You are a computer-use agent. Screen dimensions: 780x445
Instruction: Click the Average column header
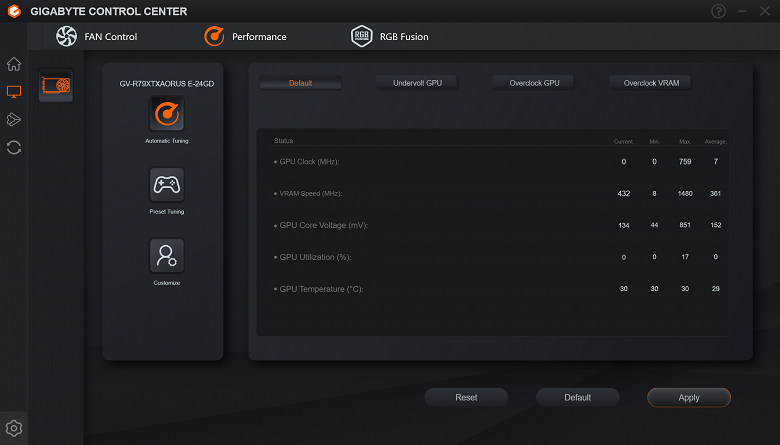(x=715, y=142)
